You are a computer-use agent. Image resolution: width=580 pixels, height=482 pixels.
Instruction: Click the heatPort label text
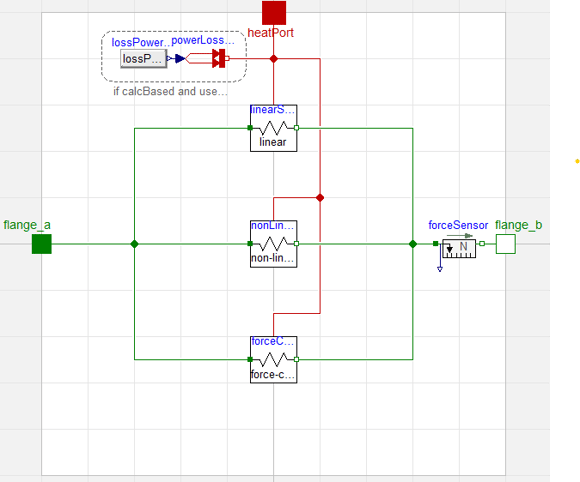[x=270, y=33]
